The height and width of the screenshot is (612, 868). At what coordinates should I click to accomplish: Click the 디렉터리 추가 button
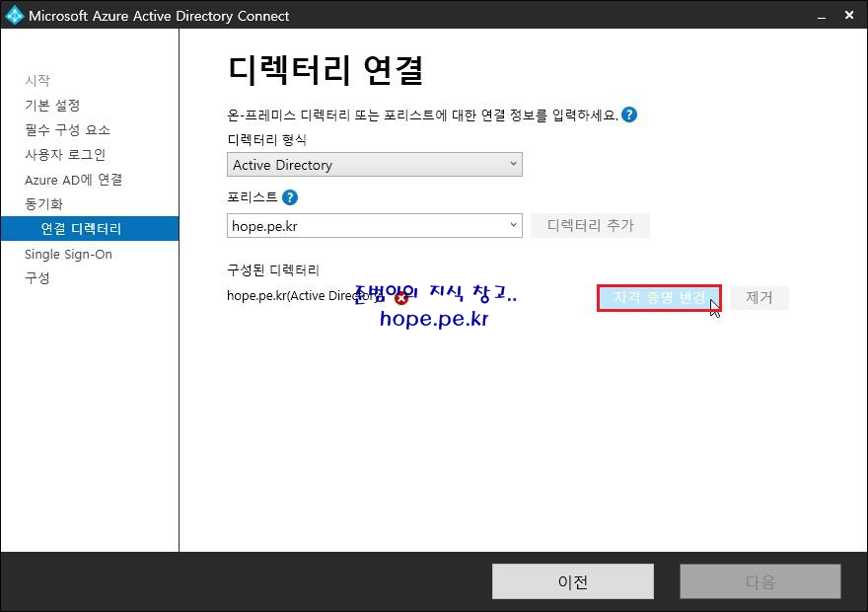point(590,225)
